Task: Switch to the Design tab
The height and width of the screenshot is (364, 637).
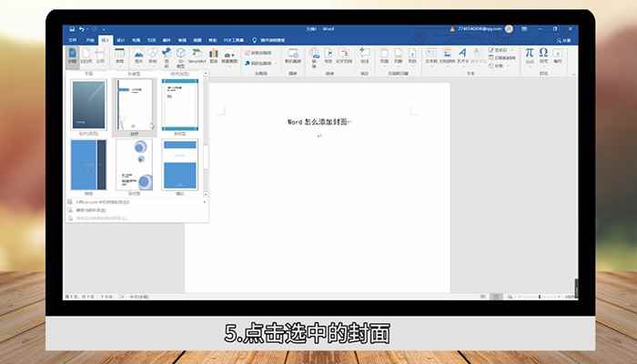Action: 121,40
